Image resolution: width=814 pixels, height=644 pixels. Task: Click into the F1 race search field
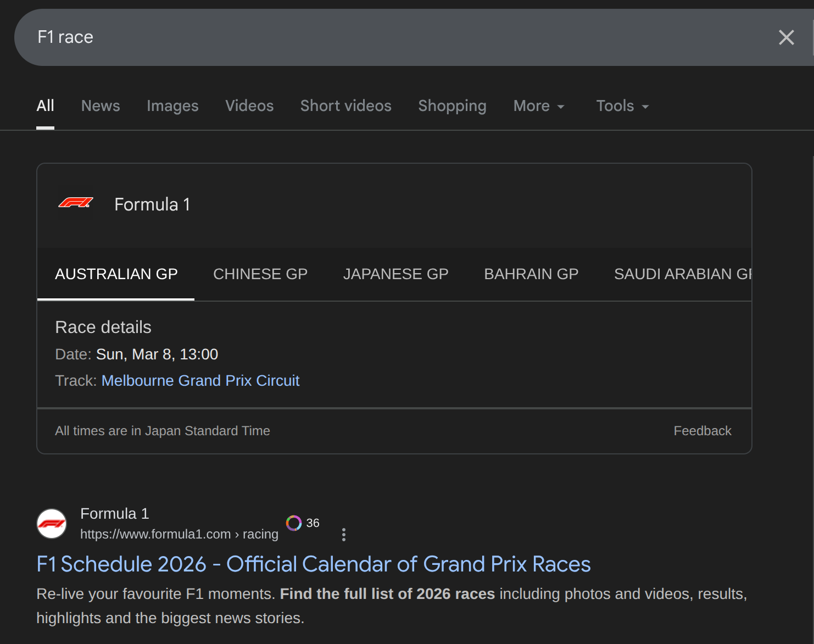[384, 37]
